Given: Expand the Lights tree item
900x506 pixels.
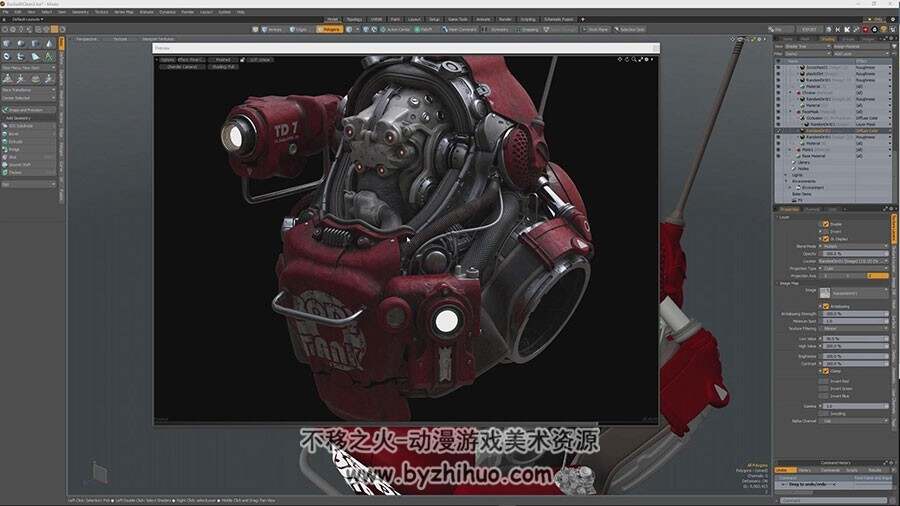Looking at the screenshot, I should pyautogui.click(x=786, y=175).
